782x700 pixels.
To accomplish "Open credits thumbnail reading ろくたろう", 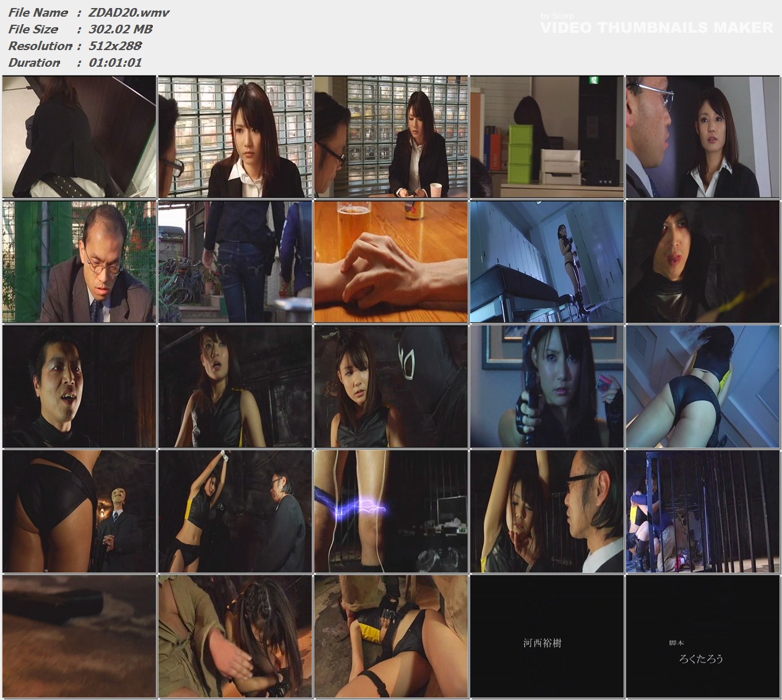I will [x=703, y=636].
